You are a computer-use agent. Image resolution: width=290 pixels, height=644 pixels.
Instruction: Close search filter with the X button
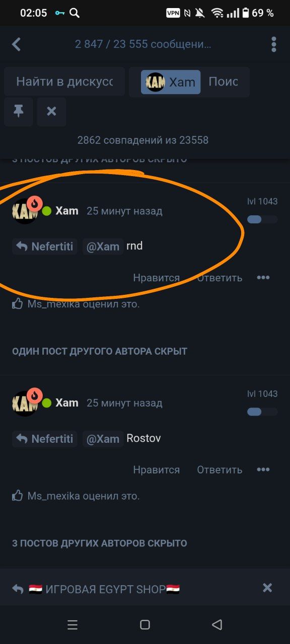[51, 112]
